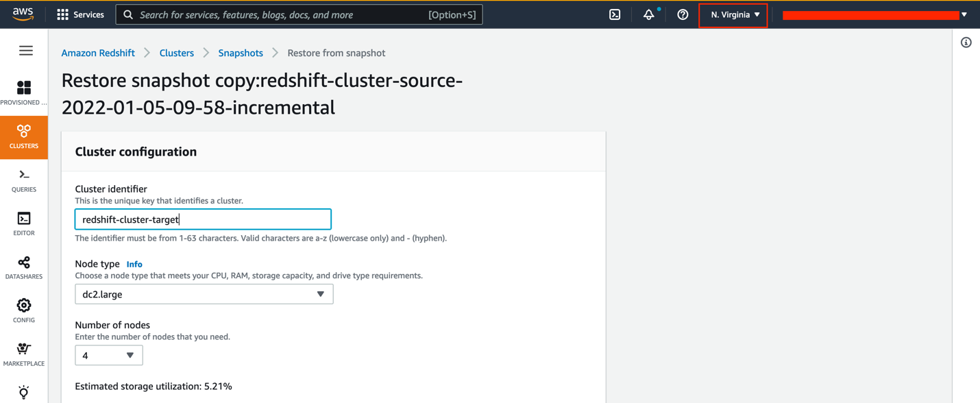
Task: Expand the N. Virginia region selector
Action: [735, 14]
